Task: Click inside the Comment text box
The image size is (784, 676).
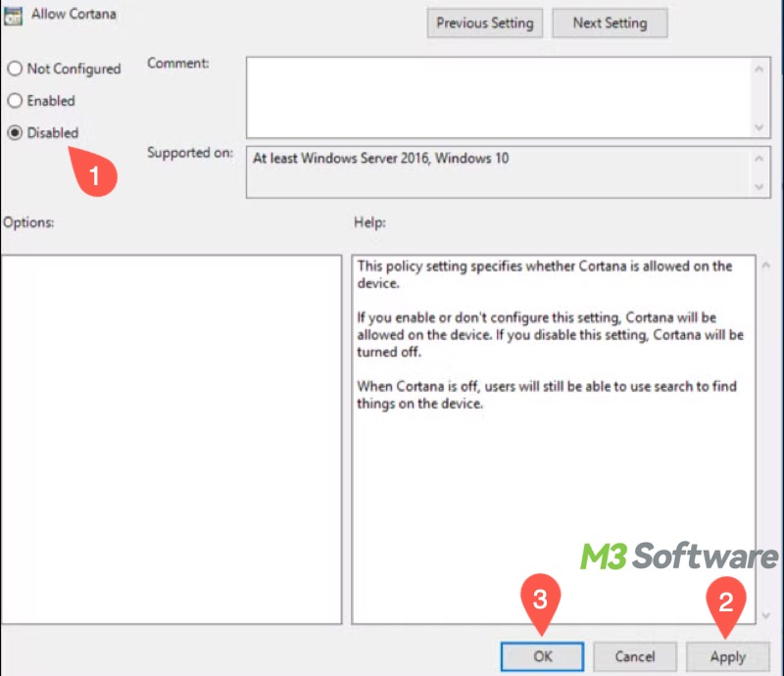Action: click(499, 98)
